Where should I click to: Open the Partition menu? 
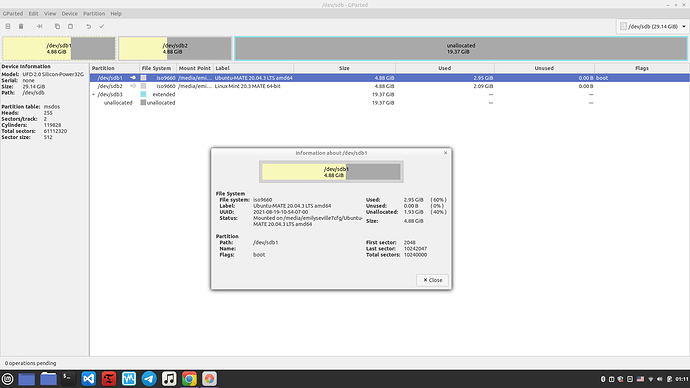[x=94, y=14]
